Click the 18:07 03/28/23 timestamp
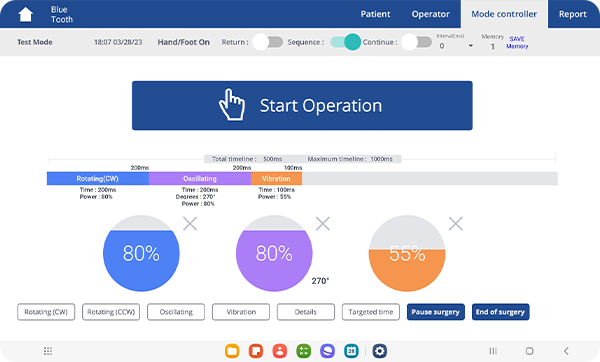The image size is (600, 362). click(x=118, y=42)
